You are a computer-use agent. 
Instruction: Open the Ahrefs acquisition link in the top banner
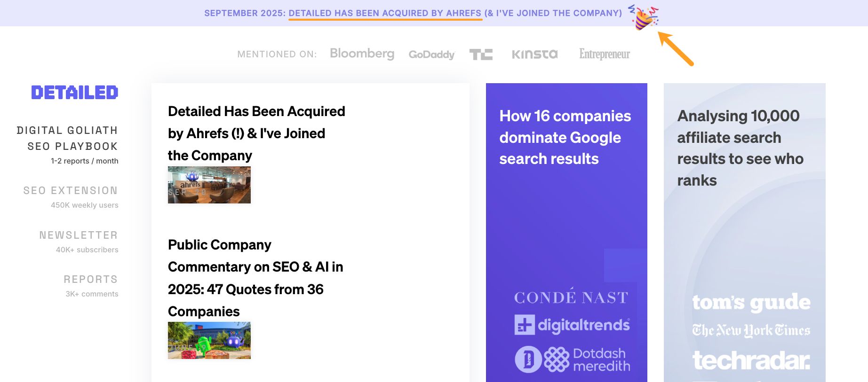[x=385, y=13]
